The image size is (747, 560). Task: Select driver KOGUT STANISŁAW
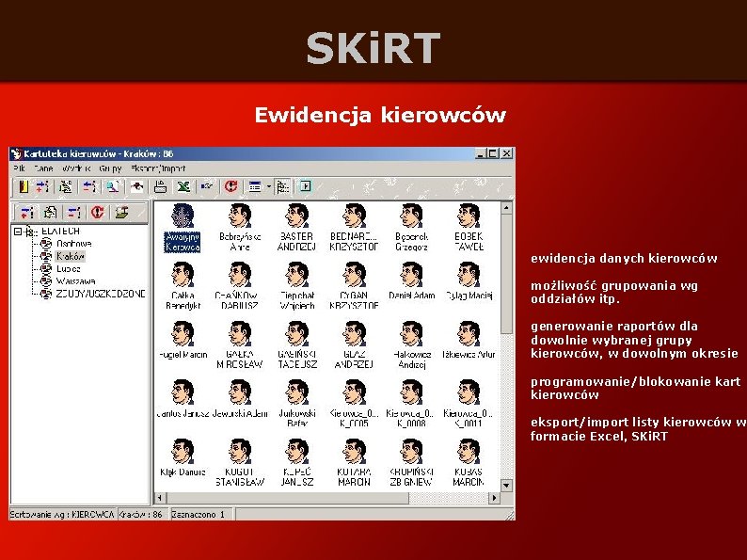click(x=240, y=463)
